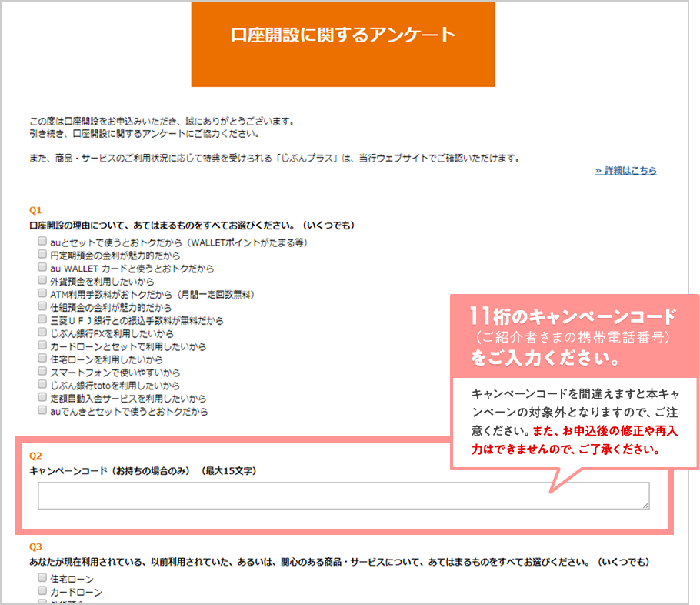The width and height of the screenshot is (700, 605).
Task: Click the Q2 campaign code text field
Action: point(343,496)
